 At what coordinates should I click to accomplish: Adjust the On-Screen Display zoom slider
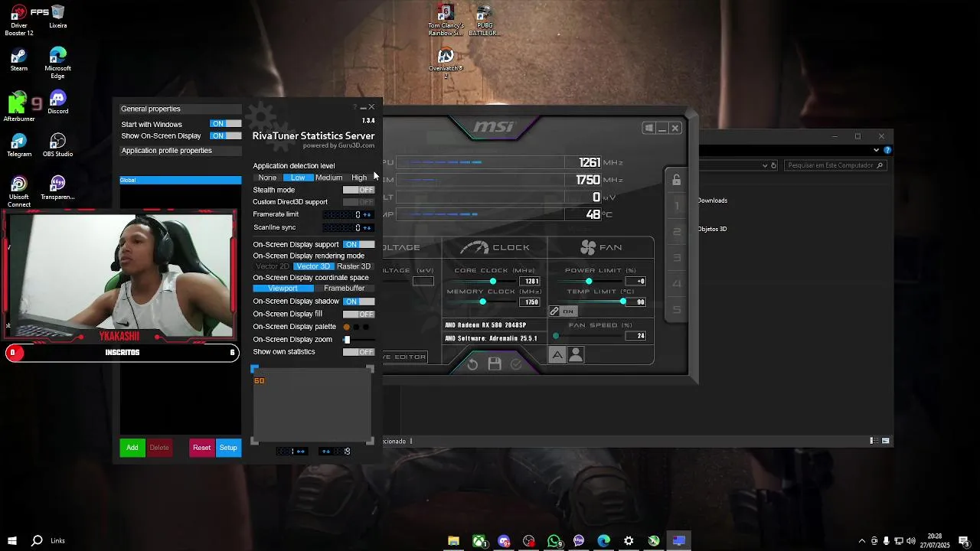pos(347,340)
